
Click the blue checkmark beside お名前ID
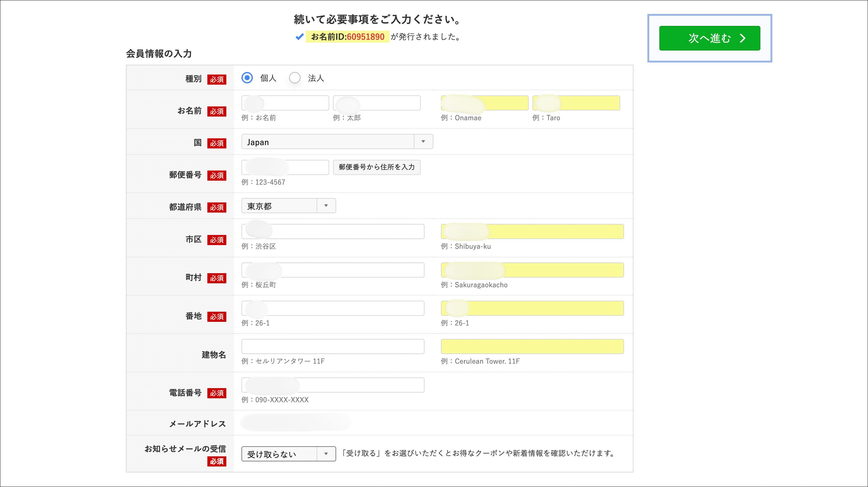299,37
